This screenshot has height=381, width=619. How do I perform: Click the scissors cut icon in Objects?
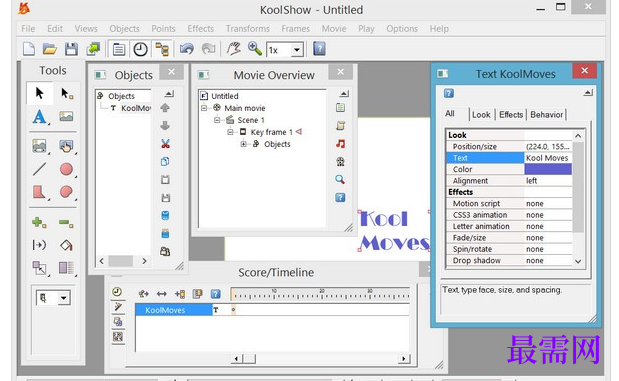click(x=165, y=144)
